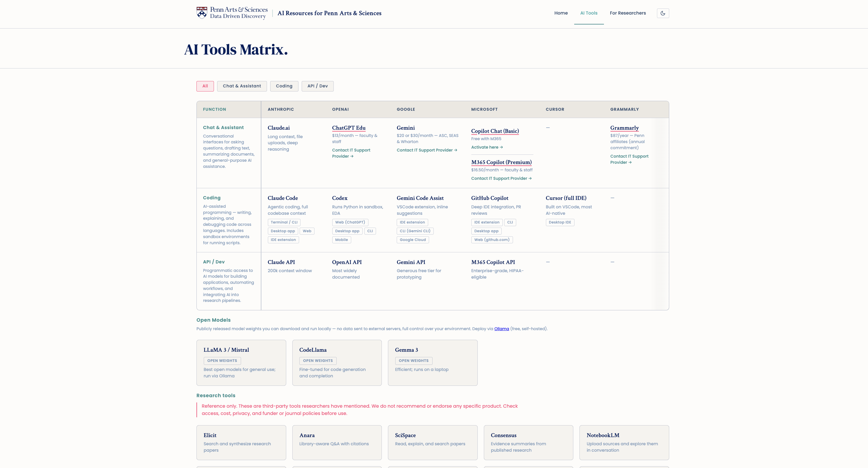The width and height of the screenshot is (868, 468).
Task: Open the Anara research tool card
Action: (x=337, y=442)
